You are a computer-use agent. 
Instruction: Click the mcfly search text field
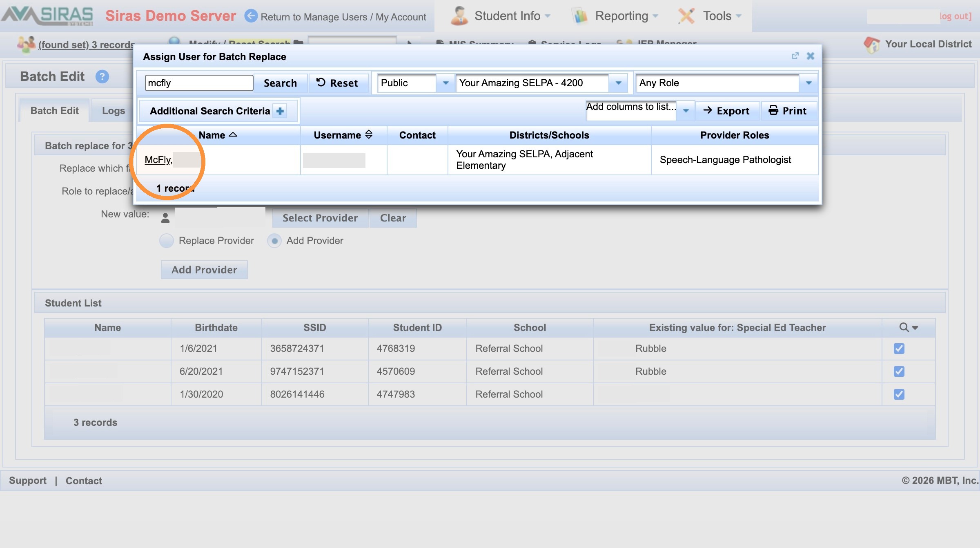(199, 83)
